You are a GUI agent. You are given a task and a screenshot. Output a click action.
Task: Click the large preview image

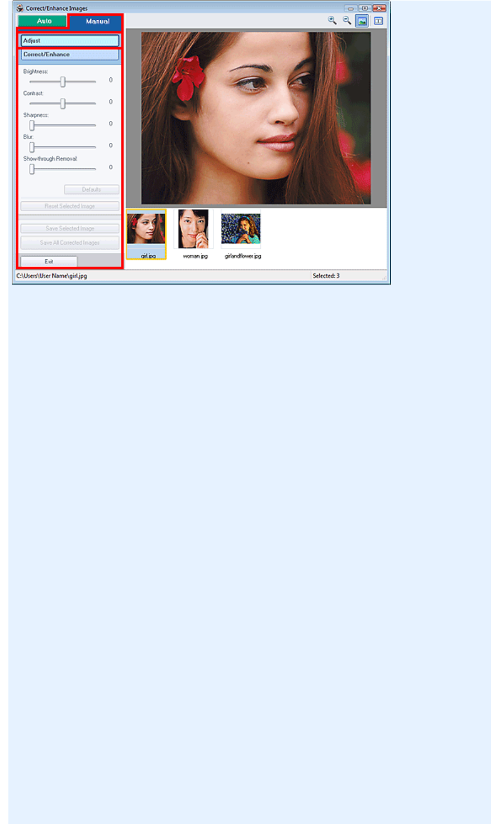[256, 118]
